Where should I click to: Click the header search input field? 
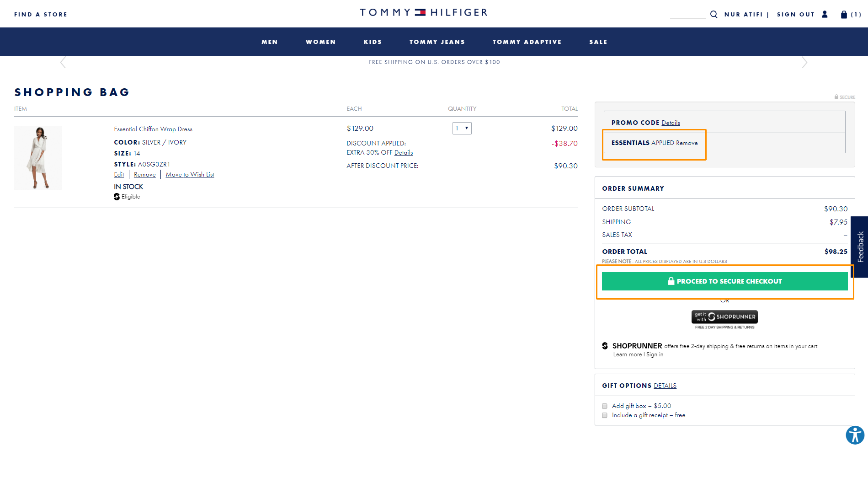[x=688, y=14]
